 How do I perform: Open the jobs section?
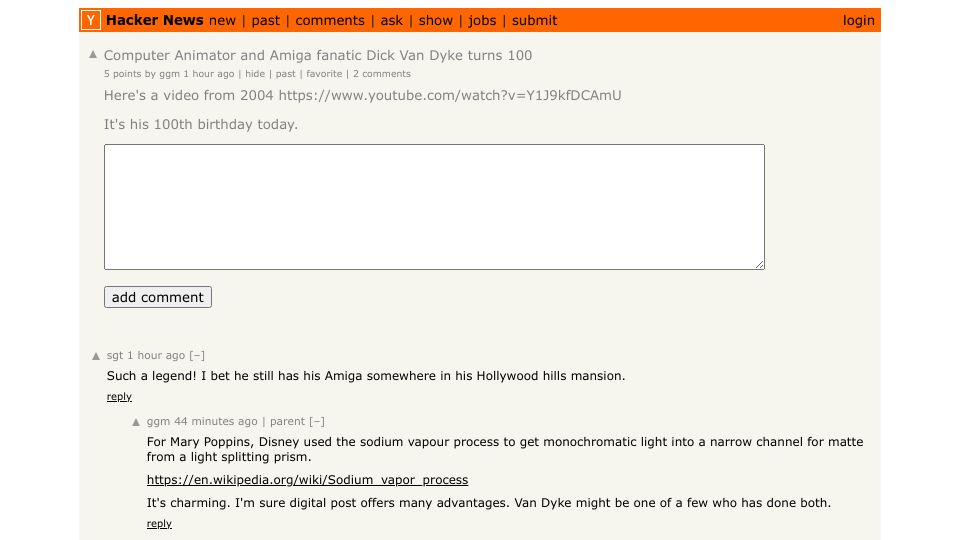coord(482,20)
